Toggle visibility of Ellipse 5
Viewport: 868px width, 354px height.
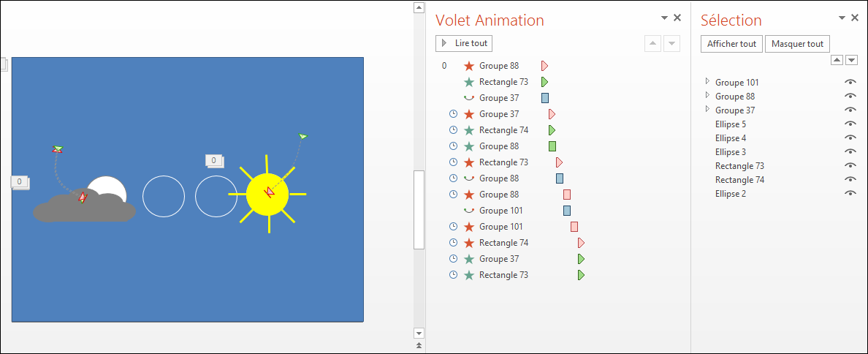click(x=850, y=124)
